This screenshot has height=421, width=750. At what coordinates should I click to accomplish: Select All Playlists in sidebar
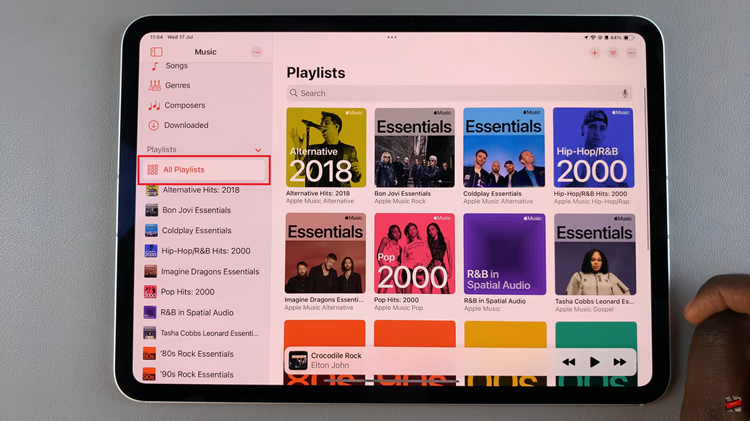204,170
